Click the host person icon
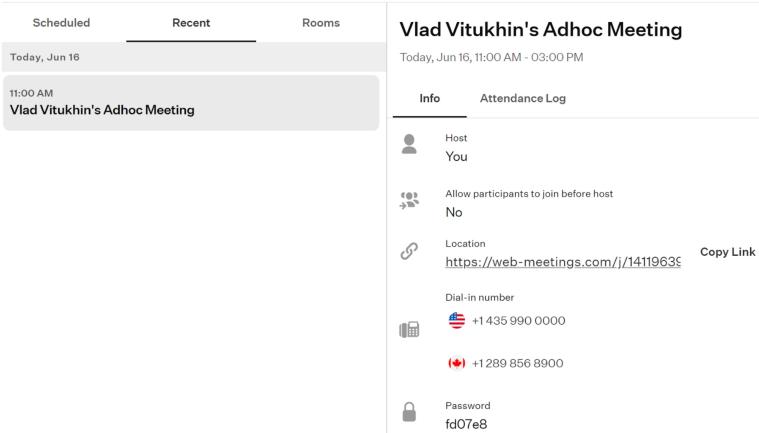Screen dimensions: 759x433 (x=409, y=144)
